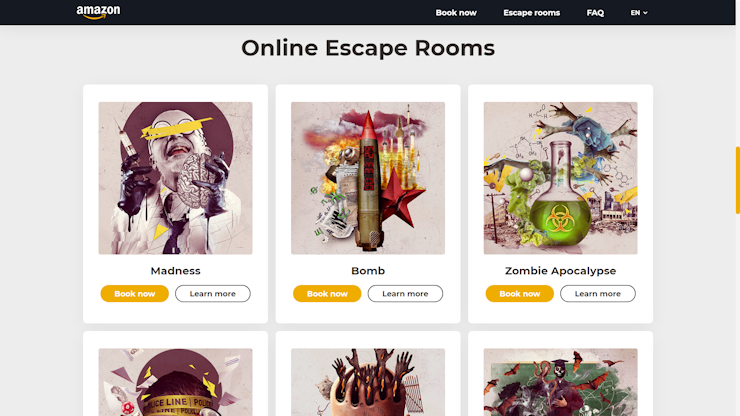Screen dimensions: 740x416
Task: Click the Amazon logo in header
Action: tap(98, 12)
